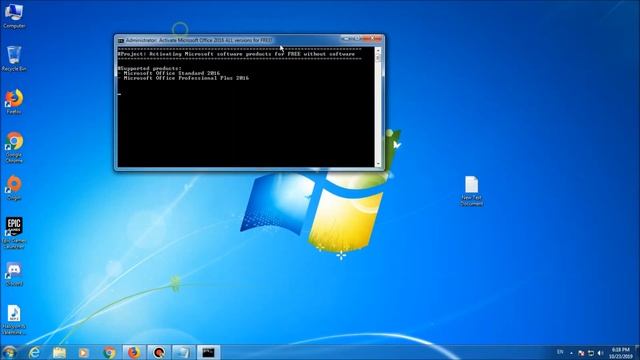
Task: Select the Epic Games Launcher shortcut
Action: click(14, 233)
